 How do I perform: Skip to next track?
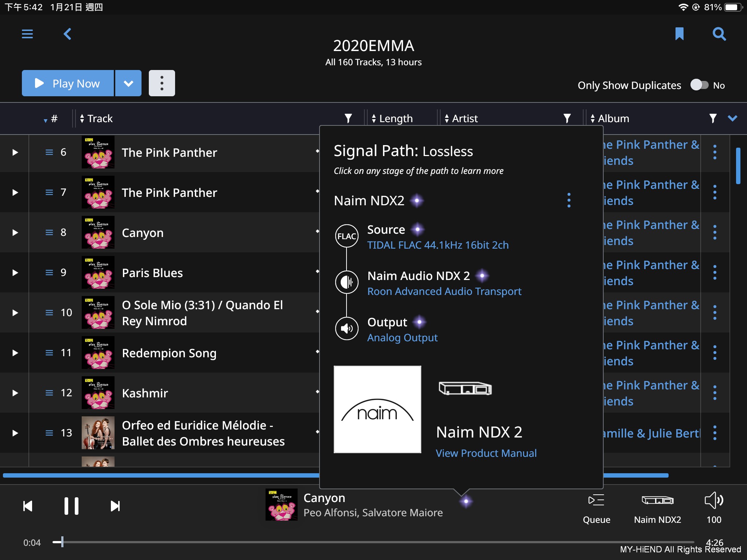pyautogui.click(x=115, y=506)
